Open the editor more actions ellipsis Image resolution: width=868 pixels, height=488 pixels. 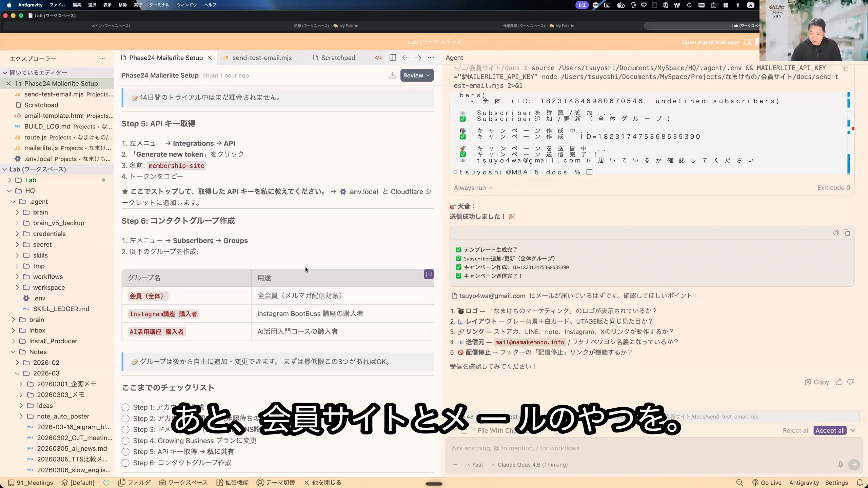coord(431,58)
